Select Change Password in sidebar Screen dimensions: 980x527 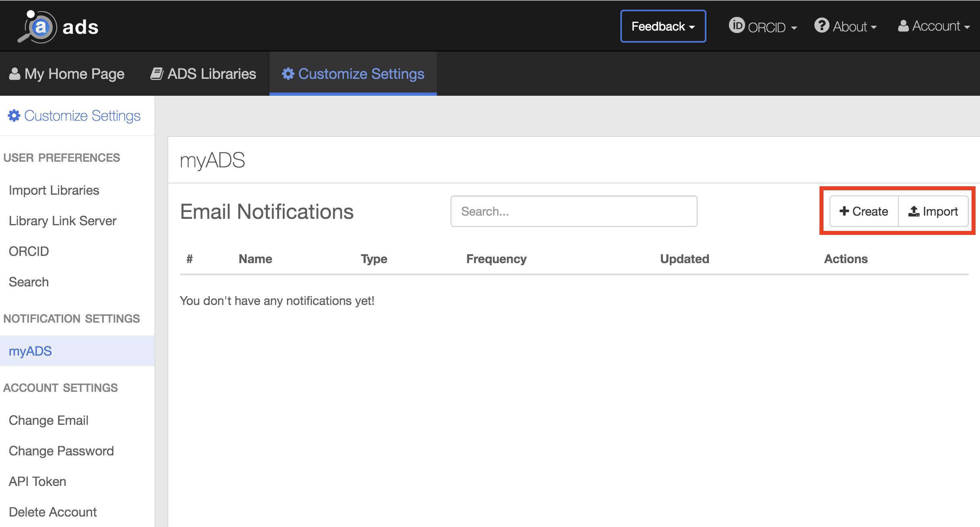pyautogui.click(x=61, y=451)
